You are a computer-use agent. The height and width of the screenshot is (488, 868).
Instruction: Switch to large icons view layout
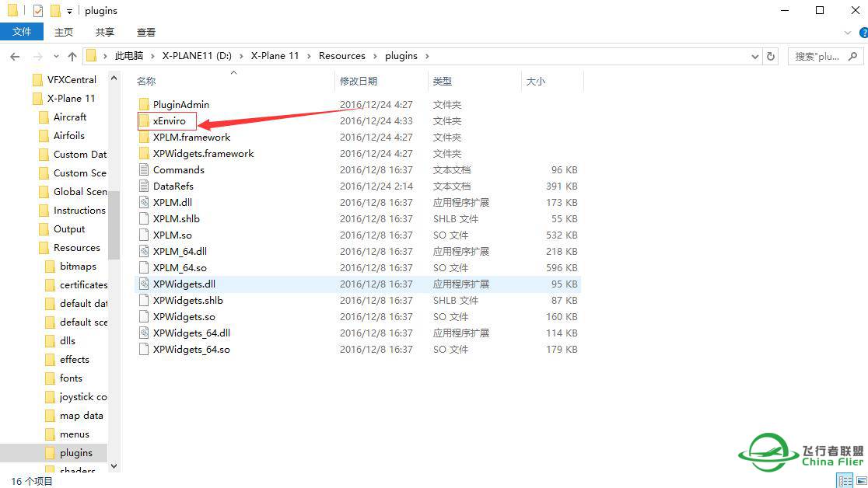861,481
